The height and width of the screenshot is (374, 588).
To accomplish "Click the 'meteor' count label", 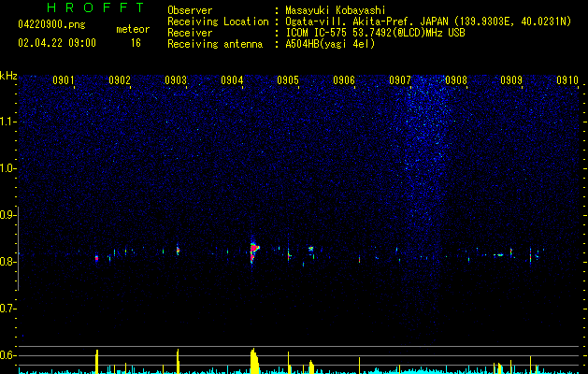I will (x=133, y=29).
